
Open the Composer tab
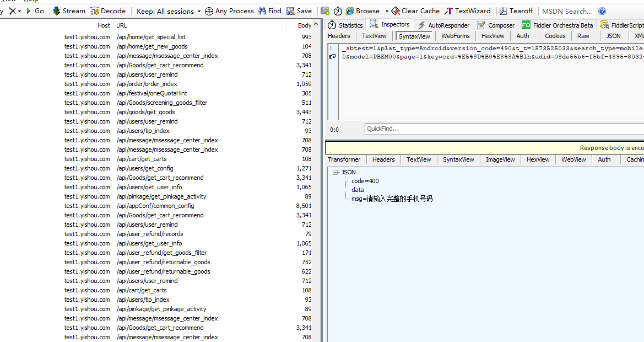point(496,25)
